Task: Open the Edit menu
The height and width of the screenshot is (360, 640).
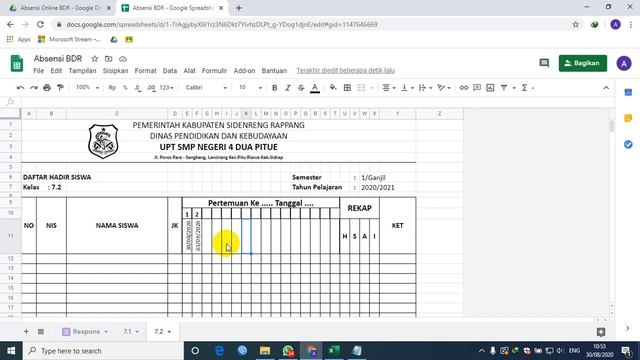Action: [x=56, y=71]
